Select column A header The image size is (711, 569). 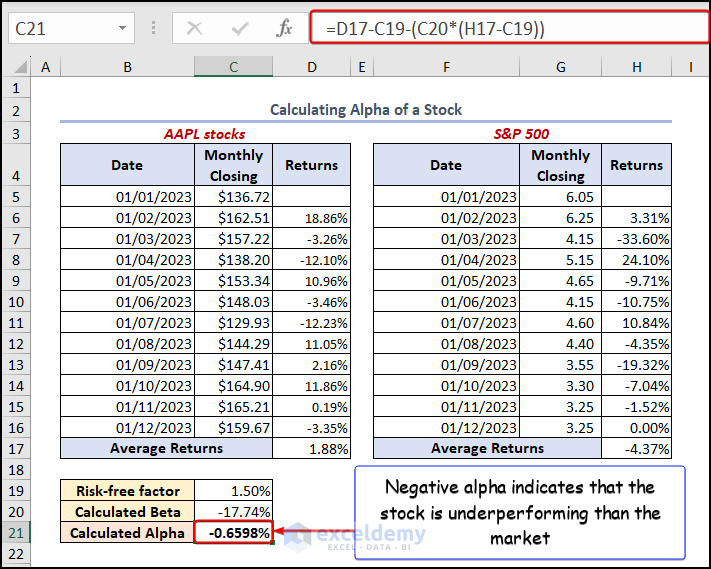coord(45,67)
